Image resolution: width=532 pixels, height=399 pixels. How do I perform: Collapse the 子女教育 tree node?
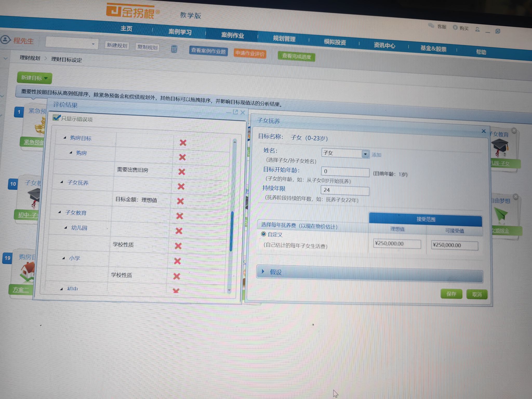(60, 212)
